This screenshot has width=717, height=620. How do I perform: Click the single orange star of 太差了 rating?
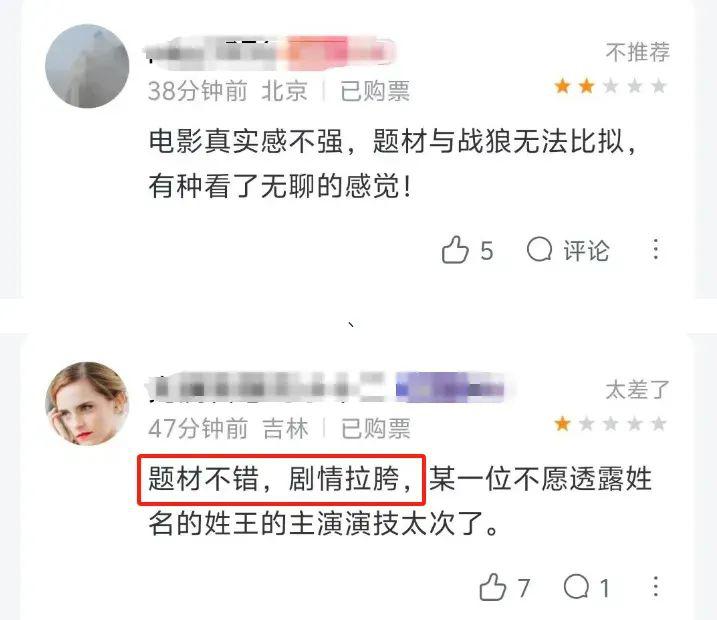(562, 424)
